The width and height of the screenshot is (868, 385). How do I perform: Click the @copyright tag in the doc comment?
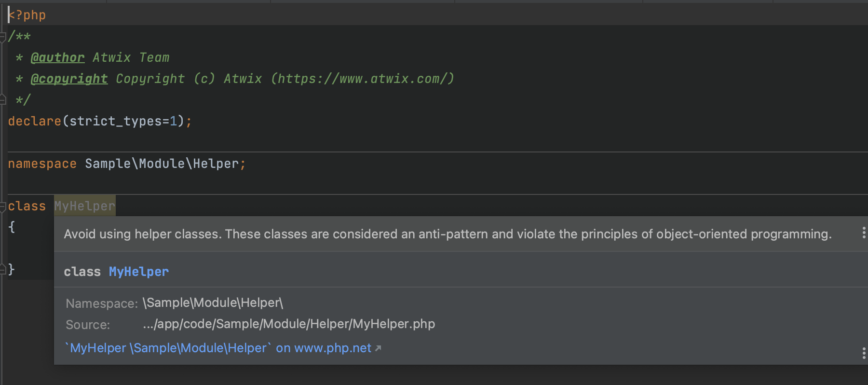coord(69,79)
